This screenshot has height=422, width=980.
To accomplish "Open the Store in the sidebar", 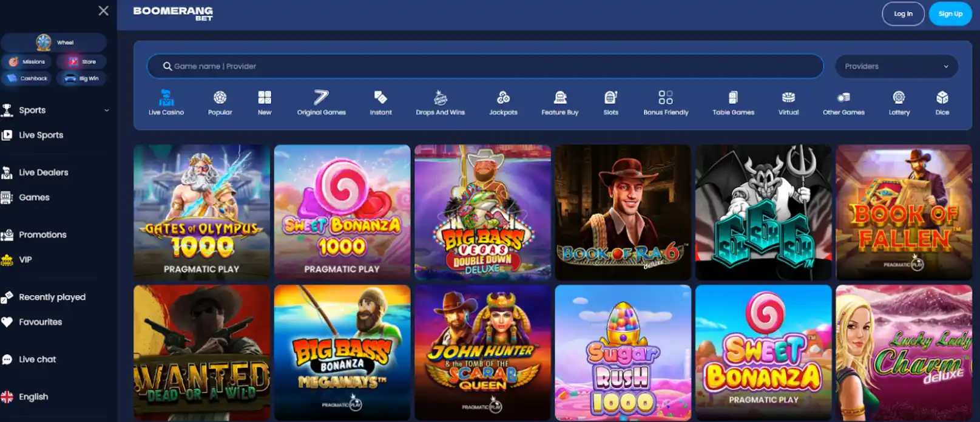I will point(81,61).
